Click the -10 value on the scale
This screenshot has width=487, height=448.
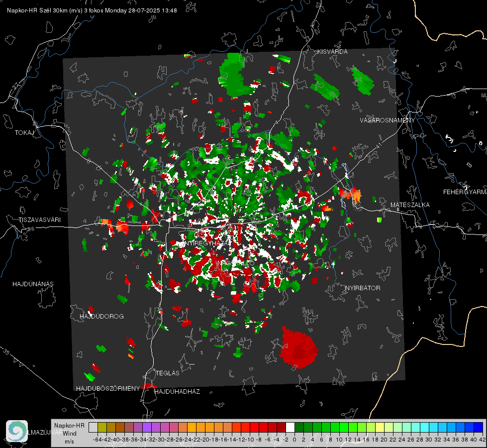point(250,440)
